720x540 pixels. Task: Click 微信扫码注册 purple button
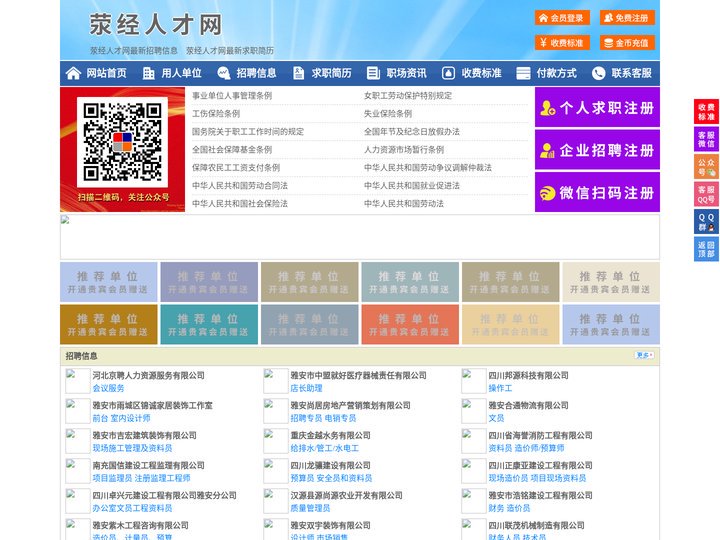pos(597,192)
